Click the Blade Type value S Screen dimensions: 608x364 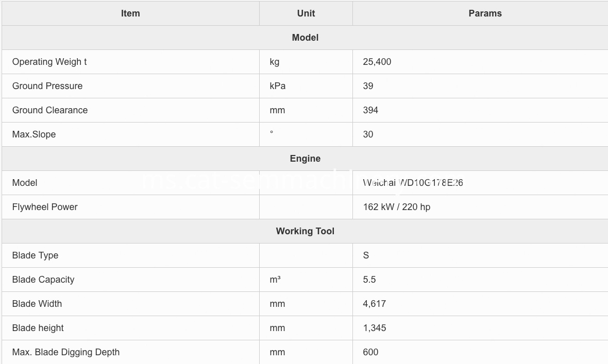point(366,255)
